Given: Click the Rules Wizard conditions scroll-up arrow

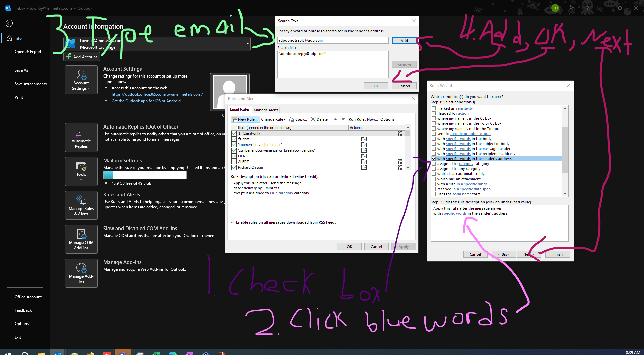Looking at the screenshot, I should (x=565, y=108).
